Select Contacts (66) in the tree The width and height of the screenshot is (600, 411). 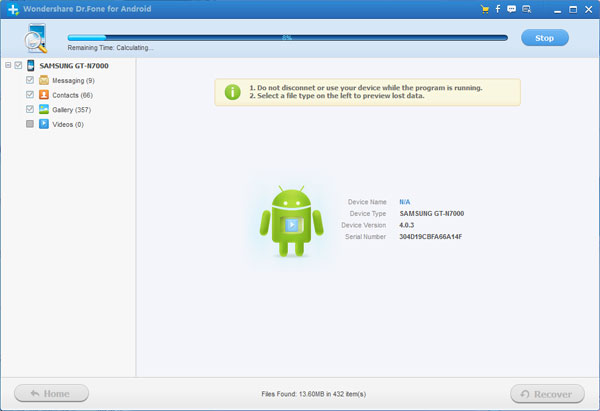tap(73, 95)
